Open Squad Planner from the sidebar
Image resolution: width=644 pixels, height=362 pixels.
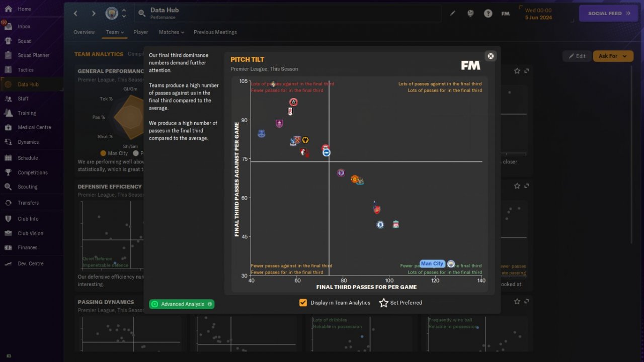33,55
